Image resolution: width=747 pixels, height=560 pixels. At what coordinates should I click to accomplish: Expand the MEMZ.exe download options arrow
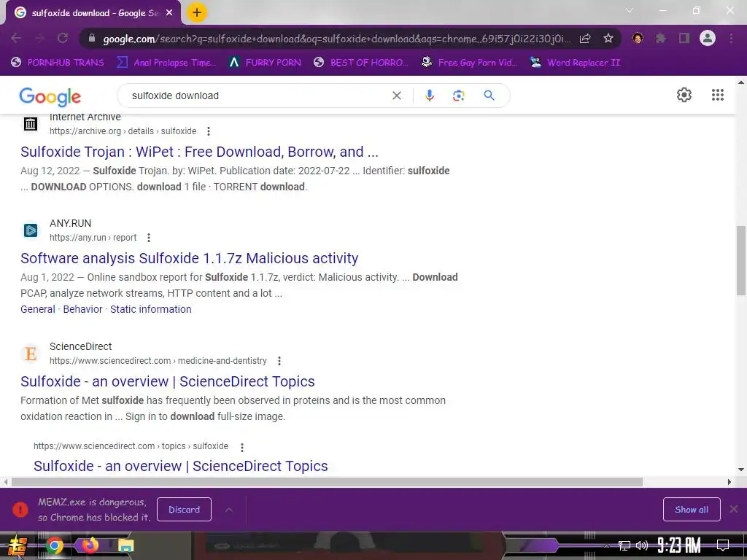click(x=228, y=510)
